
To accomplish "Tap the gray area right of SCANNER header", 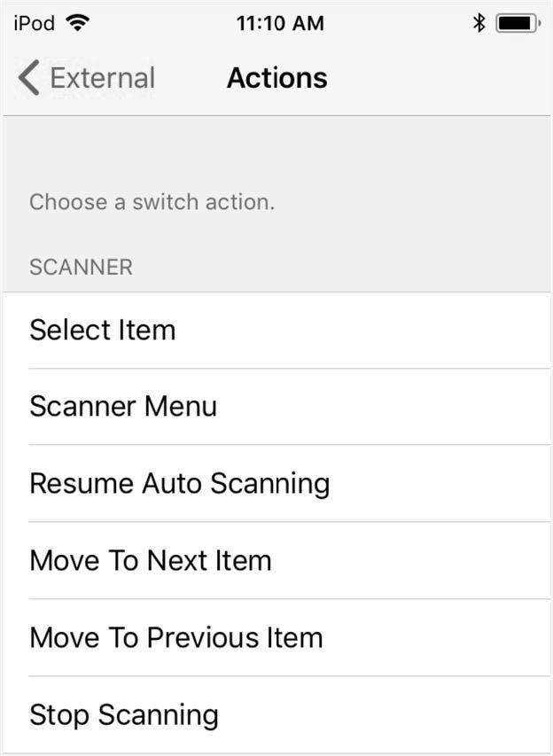I will pyautogui.click(x=341, y=267).
